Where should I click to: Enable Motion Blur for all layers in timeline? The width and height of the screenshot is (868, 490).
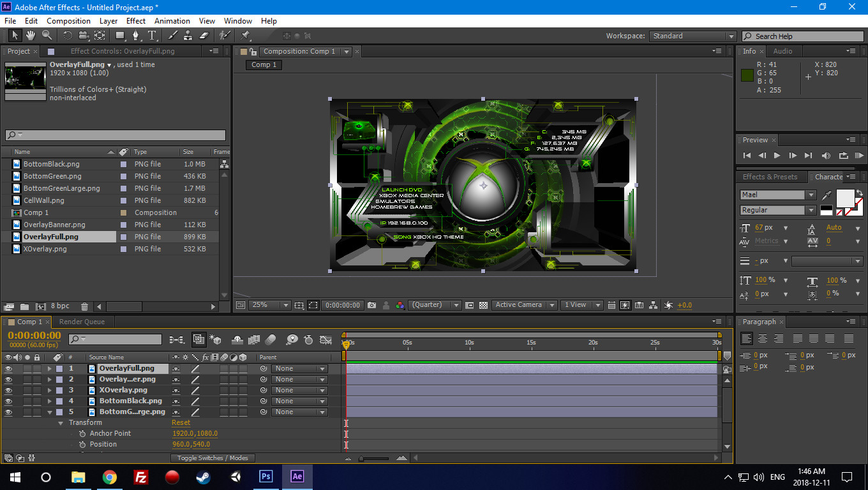click(270, 339)
